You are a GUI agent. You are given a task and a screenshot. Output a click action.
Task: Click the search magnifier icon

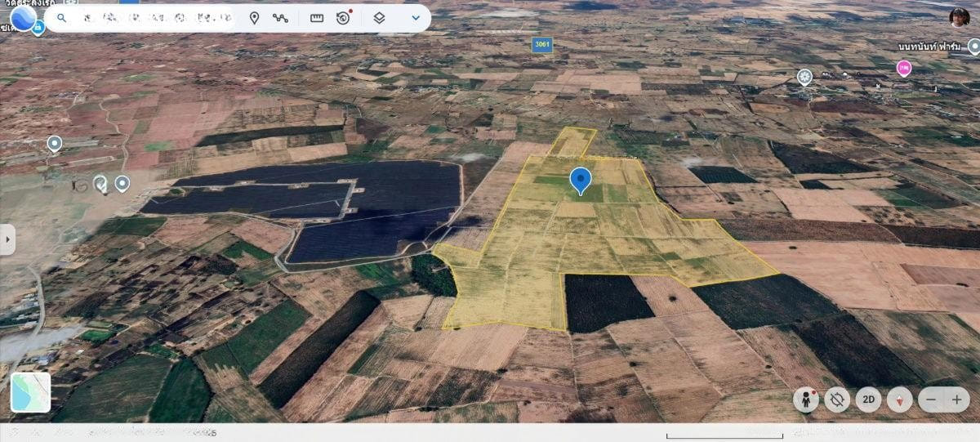coord(62,18)
